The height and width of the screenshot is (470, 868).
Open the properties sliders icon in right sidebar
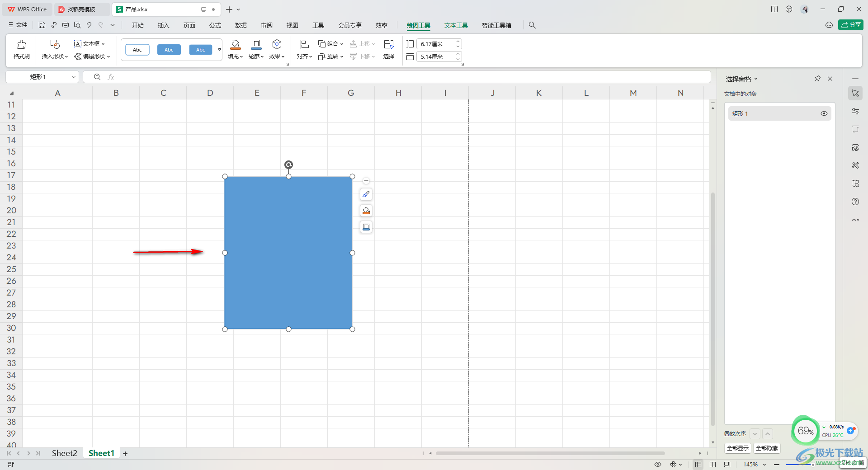pos(855,111)
